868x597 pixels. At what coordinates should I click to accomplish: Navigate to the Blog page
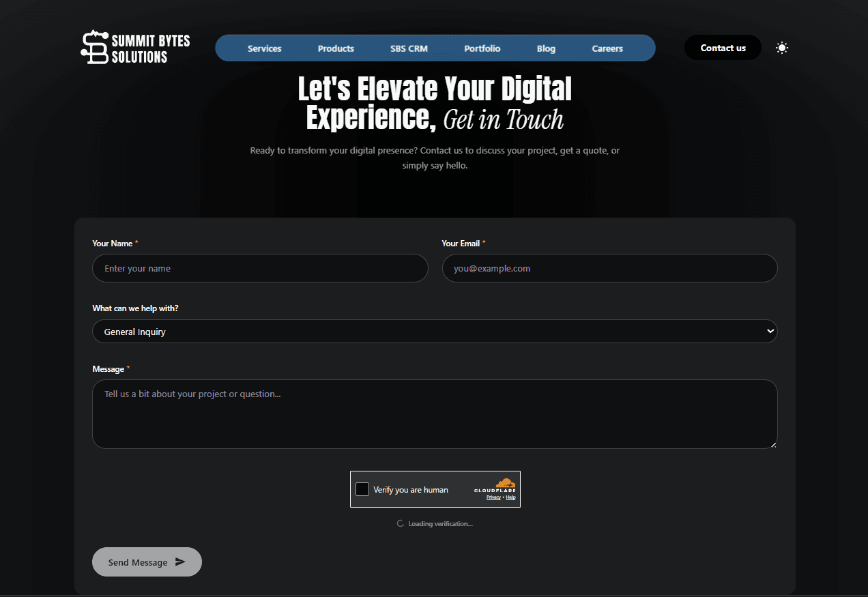546,48
